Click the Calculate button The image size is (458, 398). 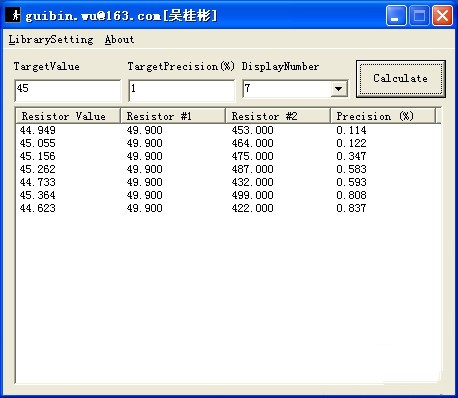(400, 79)
